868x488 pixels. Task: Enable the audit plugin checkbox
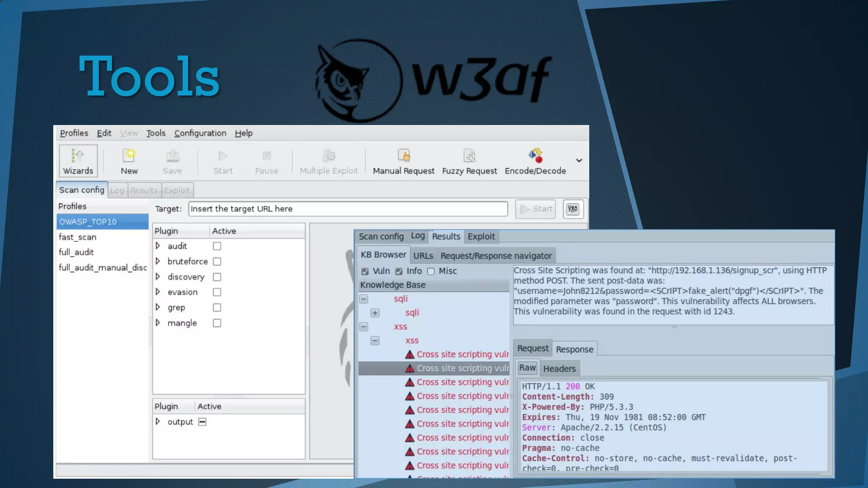point(217,246)
